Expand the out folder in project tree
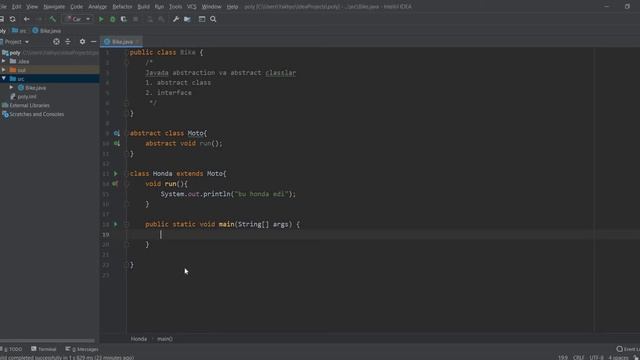The width and height of the screenshot is (640, 360). click(x=4, y=70)
